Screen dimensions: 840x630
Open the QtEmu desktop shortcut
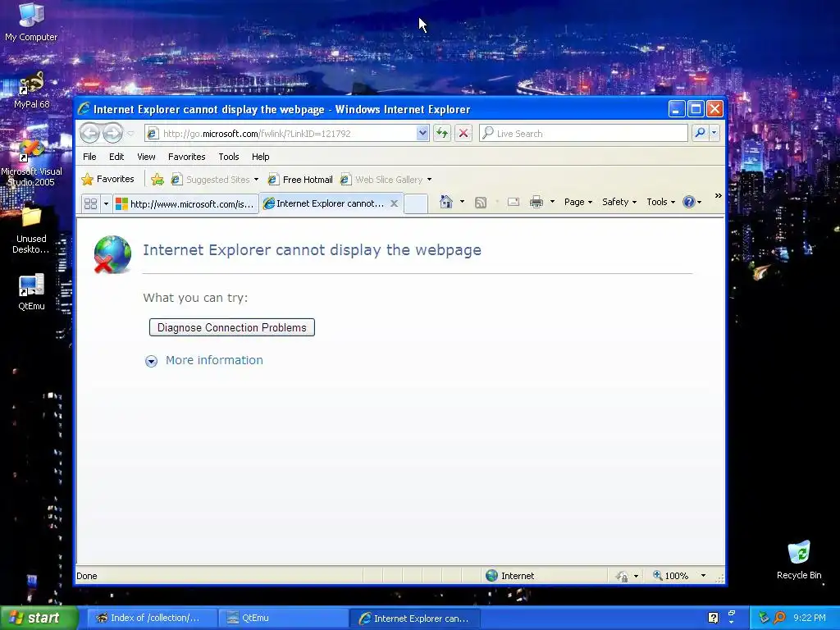click(x=31, y=292)
